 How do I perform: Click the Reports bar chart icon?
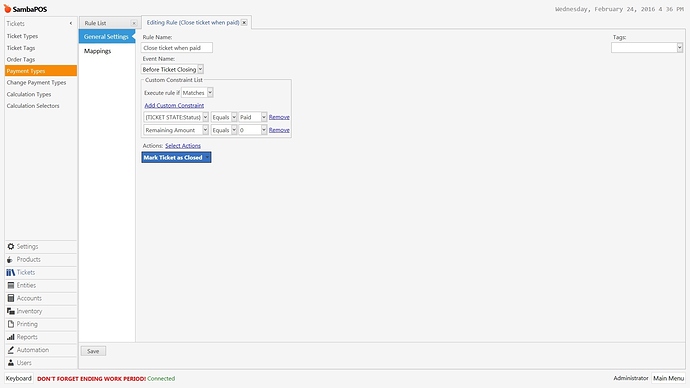click(11, 337)
